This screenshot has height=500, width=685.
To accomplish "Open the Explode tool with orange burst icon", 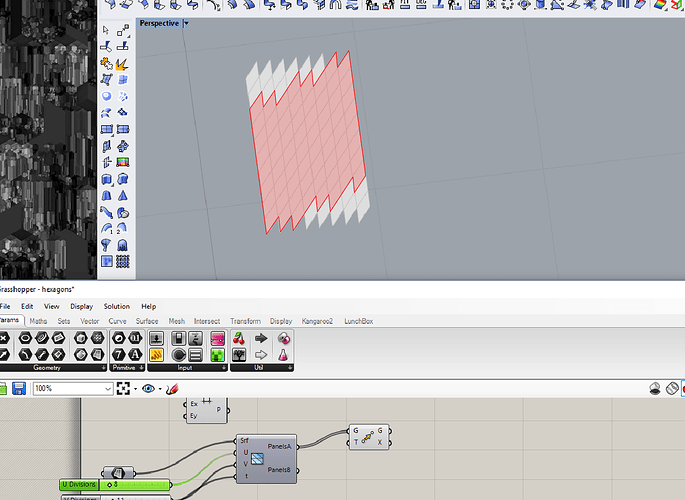I will [x=122, y=64].
